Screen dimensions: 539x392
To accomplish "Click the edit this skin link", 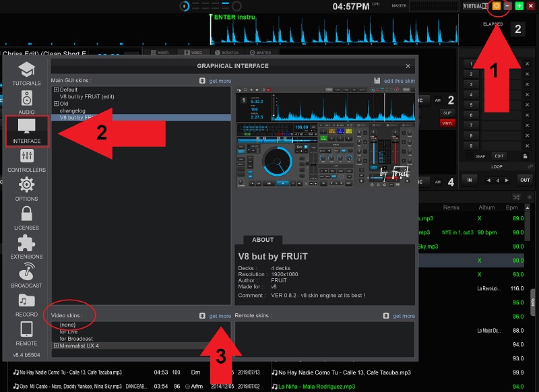I will tap(399, 81).
